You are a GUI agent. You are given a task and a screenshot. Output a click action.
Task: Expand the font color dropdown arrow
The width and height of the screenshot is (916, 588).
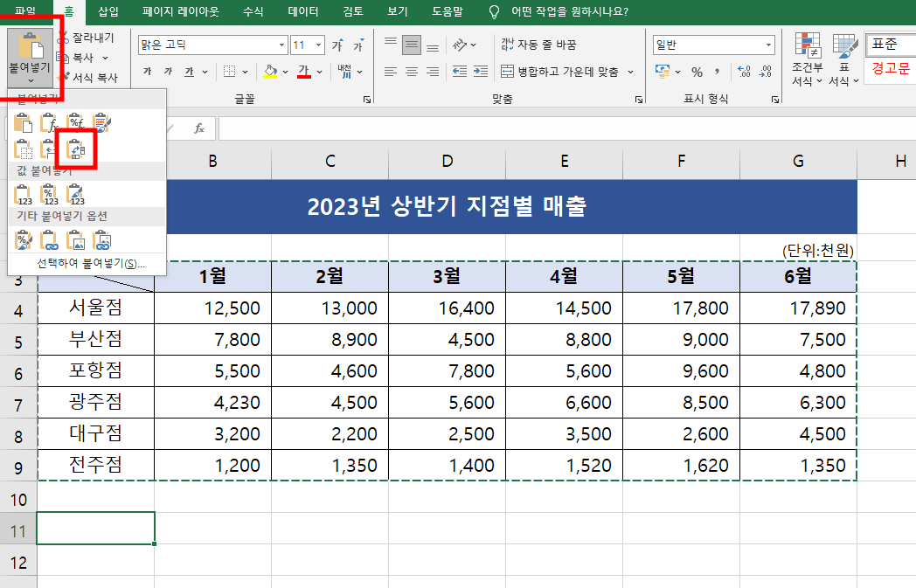320,72
